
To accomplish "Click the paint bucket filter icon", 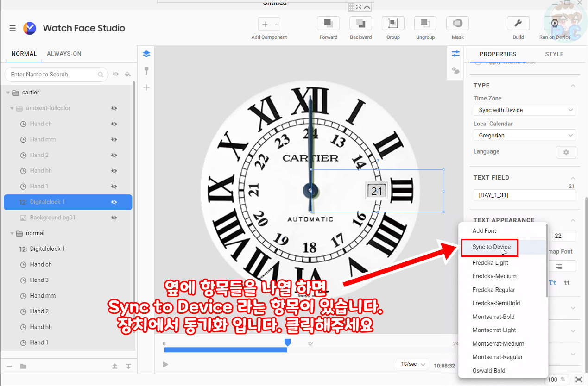I will (x=128, y=74).
